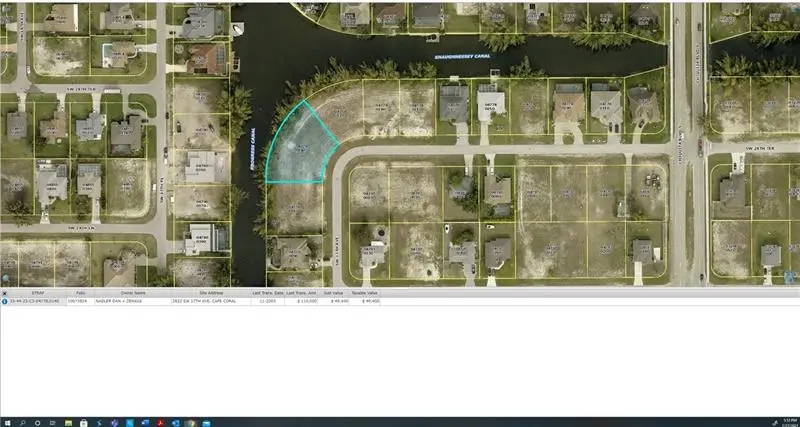Sort results by Folio column header
The width and height of the screenshot is (800, 427).
(x=81, y=293)
